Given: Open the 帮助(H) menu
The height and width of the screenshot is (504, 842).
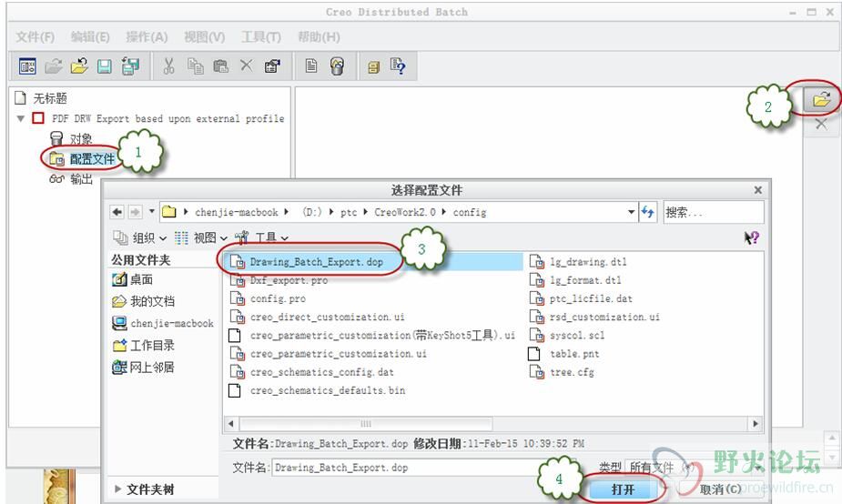Looking at the screenshot, I should pyautogui.click(x=319, y=37).
